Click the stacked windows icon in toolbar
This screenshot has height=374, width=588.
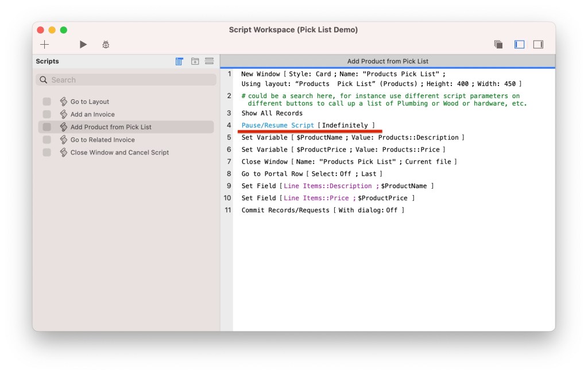coord(498,45)
